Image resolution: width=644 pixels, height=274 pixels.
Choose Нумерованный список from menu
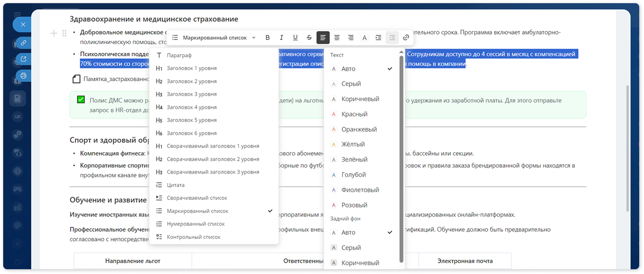214,224
